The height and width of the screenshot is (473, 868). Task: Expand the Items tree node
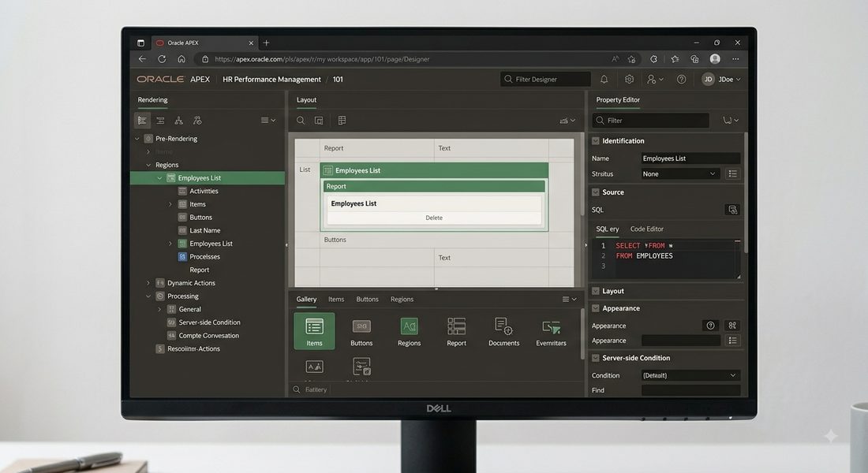pyautogui.click(x=170, y=204)
